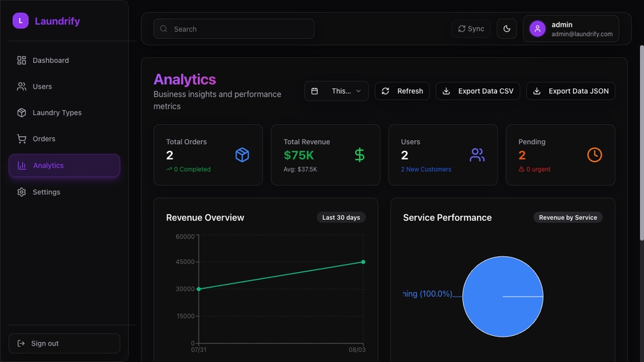644x362 pixels.
Task: Open Laundry Types in sidebar
Action: (x=64, y=113)
